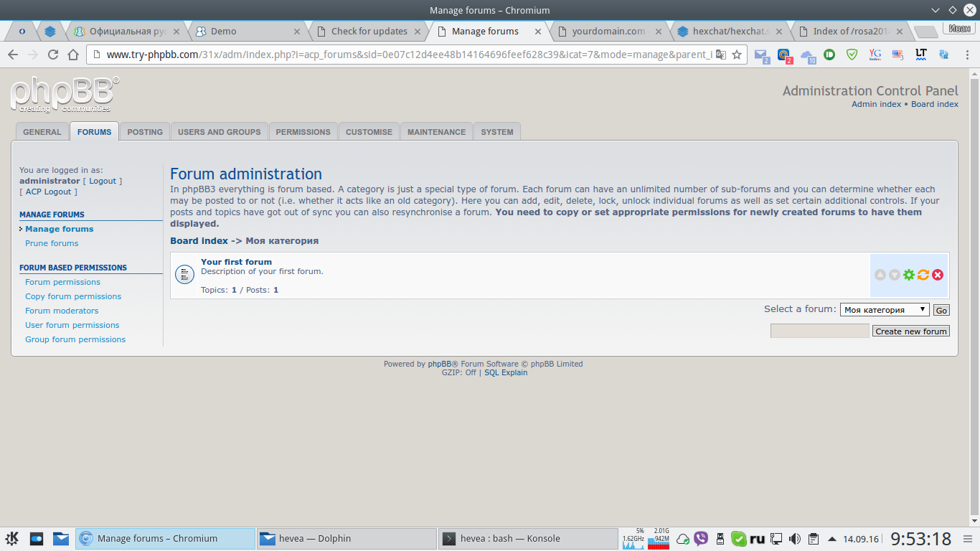Image resolution: width=980 pixels, height=551 pixels.
Task: Open Copy forum permissions link
Action: tap(73, 296)
